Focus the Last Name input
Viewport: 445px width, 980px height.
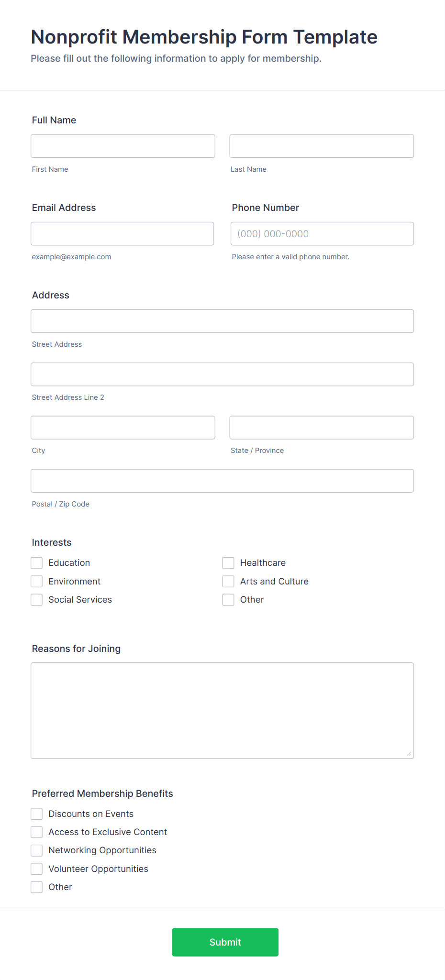[321, 145]
